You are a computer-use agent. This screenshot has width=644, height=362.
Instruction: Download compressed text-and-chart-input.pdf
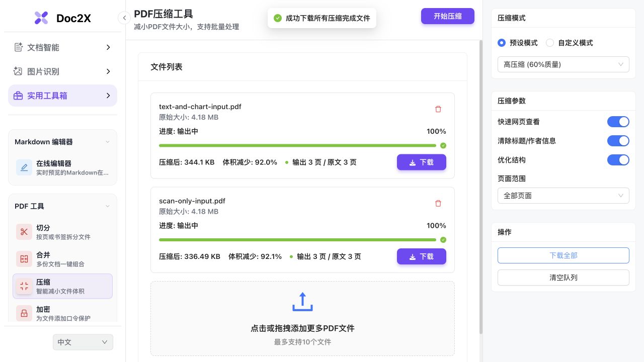click(x=422, y=162)
